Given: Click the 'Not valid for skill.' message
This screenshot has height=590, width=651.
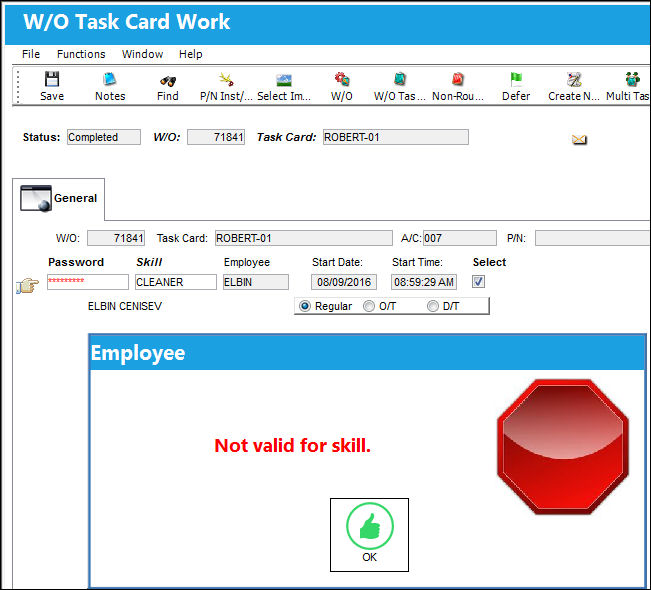Looking at the screenshot, I should tap(292, 446).
